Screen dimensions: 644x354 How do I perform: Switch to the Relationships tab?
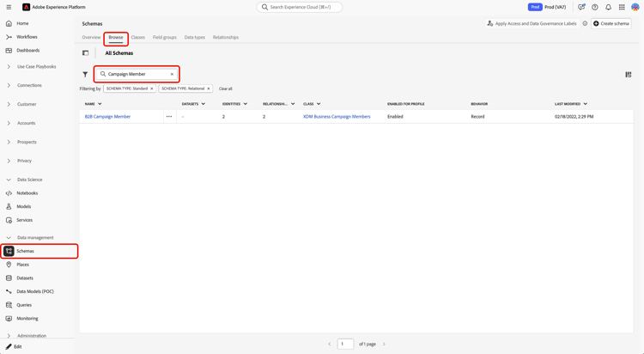226,38
